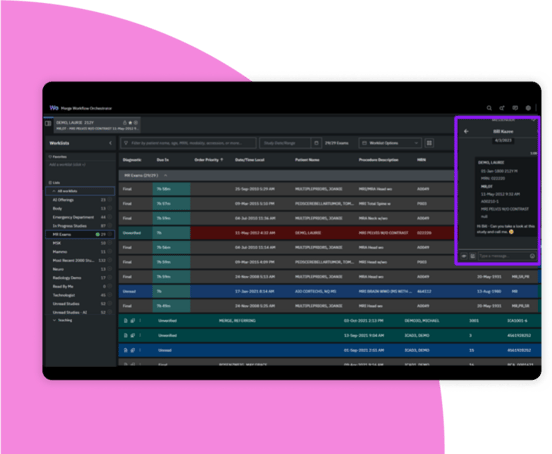Screen dimensions: 552x454
Task: Expand the Teaching worklist group
Action: 55,320
